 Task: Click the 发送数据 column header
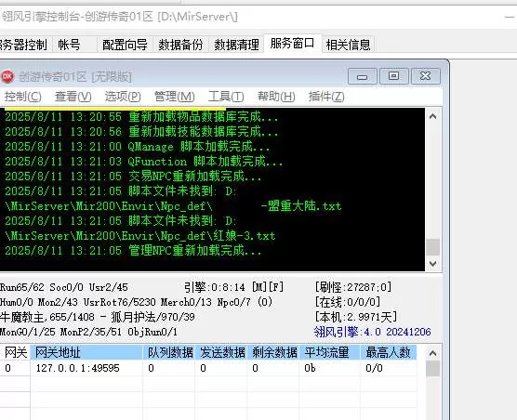[221, 352]
